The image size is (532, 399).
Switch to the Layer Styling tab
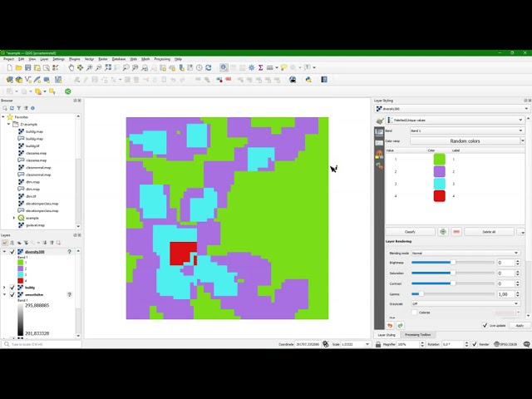[x=387, y=334]
